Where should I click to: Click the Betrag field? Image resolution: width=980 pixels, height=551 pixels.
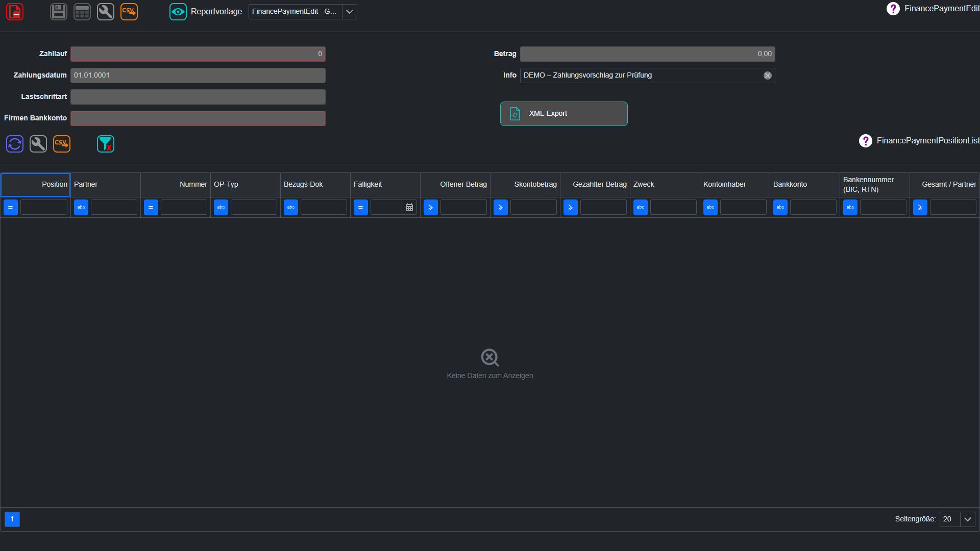(x=648, y=54)
